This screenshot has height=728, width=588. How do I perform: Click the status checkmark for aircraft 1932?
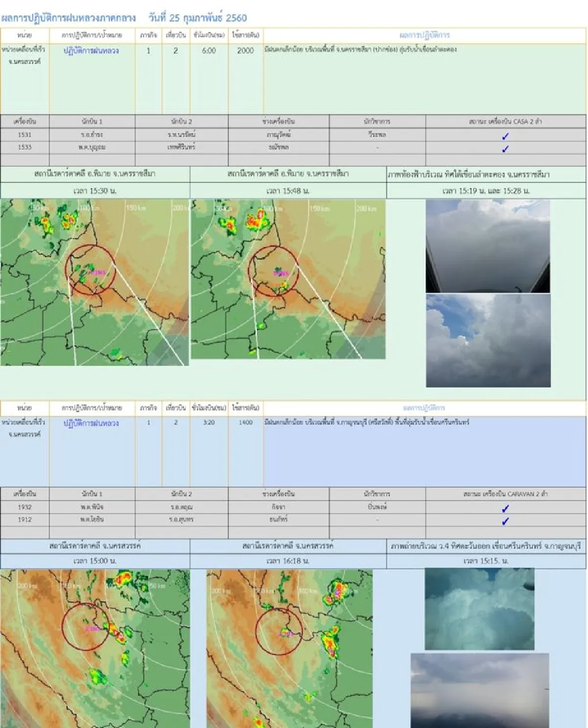(505, 508)
